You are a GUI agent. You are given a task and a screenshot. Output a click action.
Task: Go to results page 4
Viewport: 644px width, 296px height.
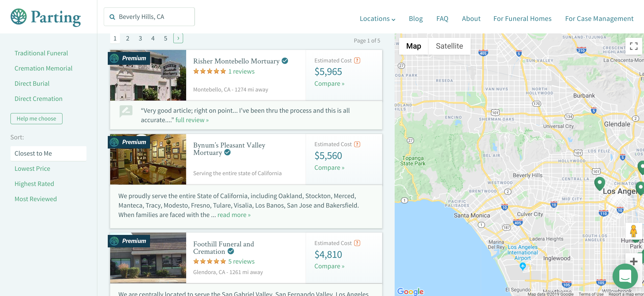click(153, 38)
